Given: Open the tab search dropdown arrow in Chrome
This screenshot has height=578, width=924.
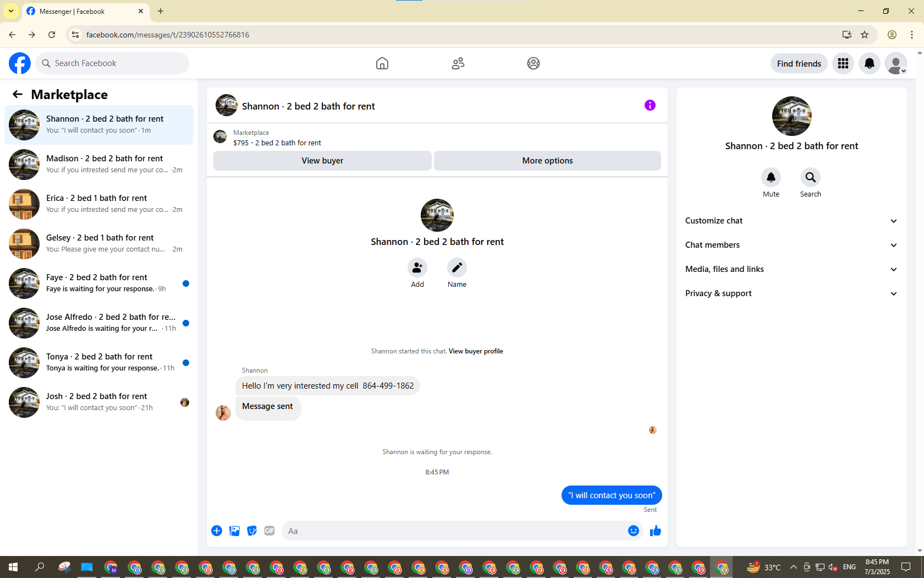Looking at the screenshot, I should click(11, 11).
